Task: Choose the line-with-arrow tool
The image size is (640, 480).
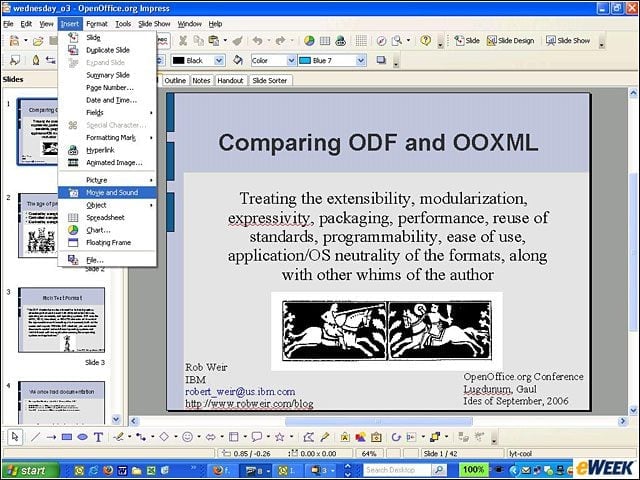Action: pos(51,437)
